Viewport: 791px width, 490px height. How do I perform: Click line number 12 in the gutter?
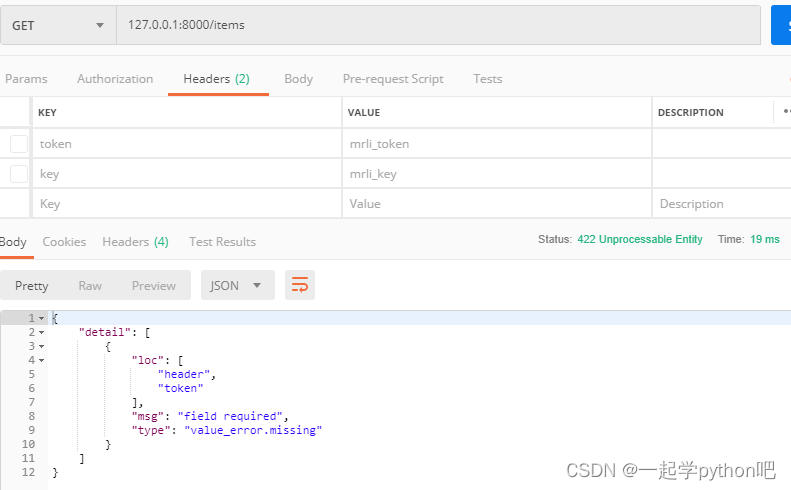(28, 472)
